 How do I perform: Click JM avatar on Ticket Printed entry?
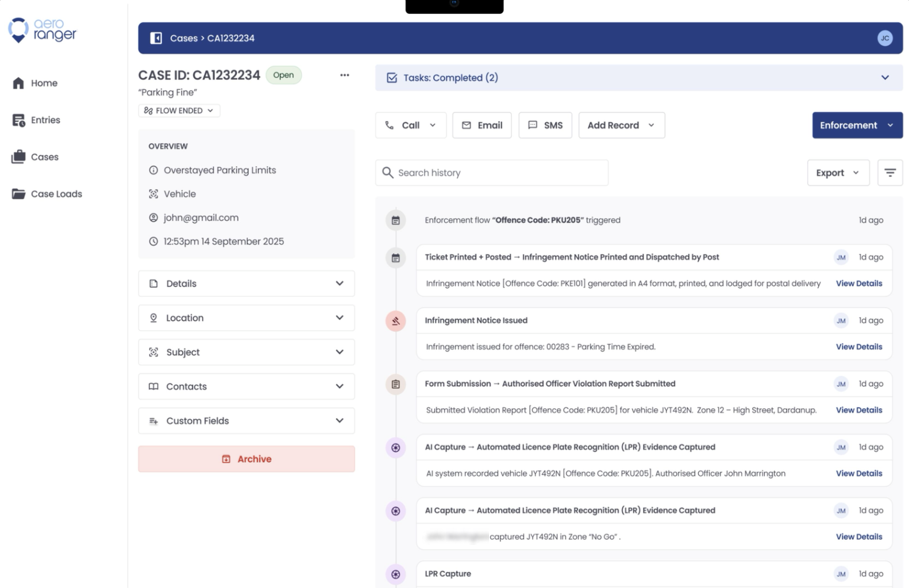click(841, 257)
